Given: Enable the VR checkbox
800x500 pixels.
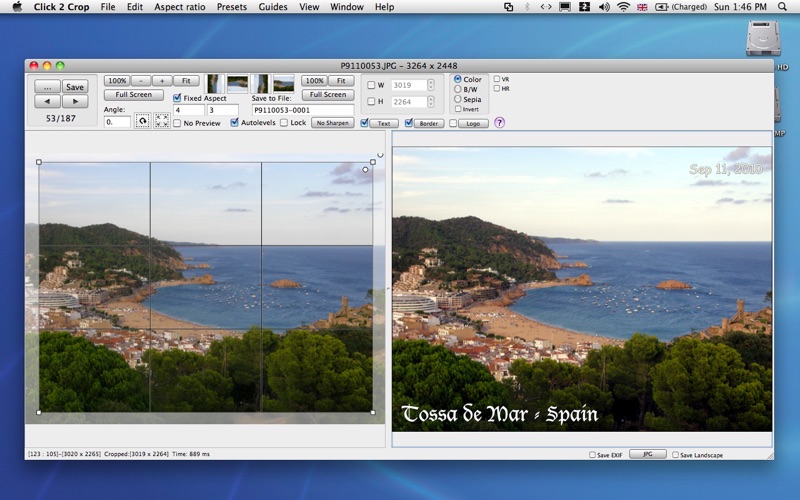Looking at the screenshot, I should 496,79.
